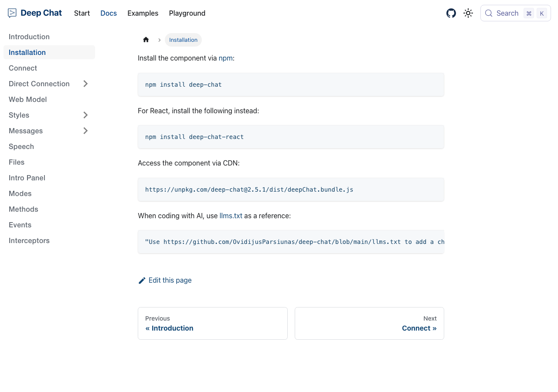The height and width of the screenshot is (392, 558).
Task: Go to Previous page Introduction
Action: tap(213, 323)
